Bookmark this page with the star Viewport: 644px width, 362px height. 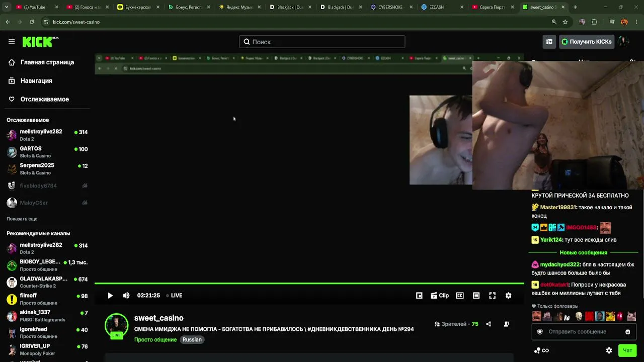tap(565, 22)
